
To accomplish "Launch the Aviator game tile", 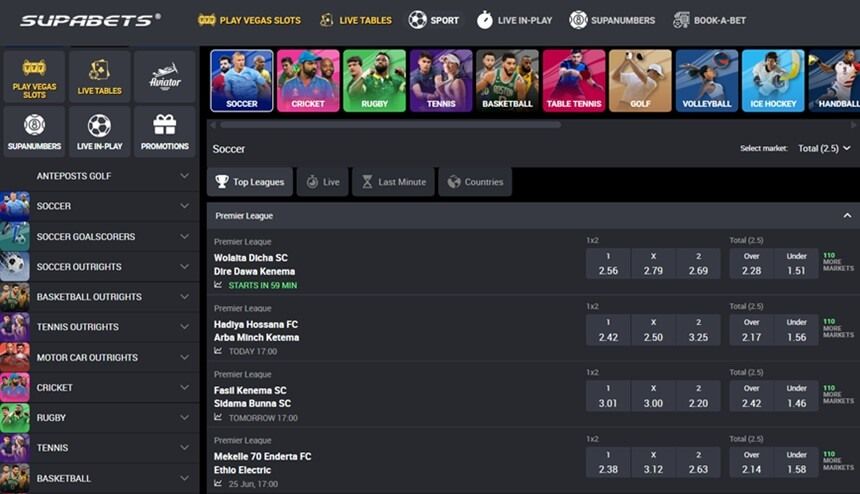I will click(165, 76).
